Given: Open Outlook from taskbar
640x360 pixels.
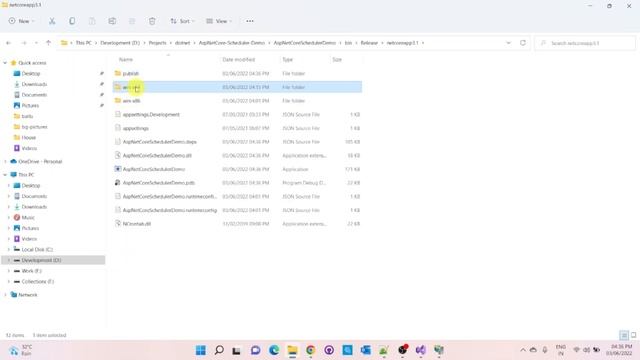Looking at the screenshot, I should [x=365, y=350].
